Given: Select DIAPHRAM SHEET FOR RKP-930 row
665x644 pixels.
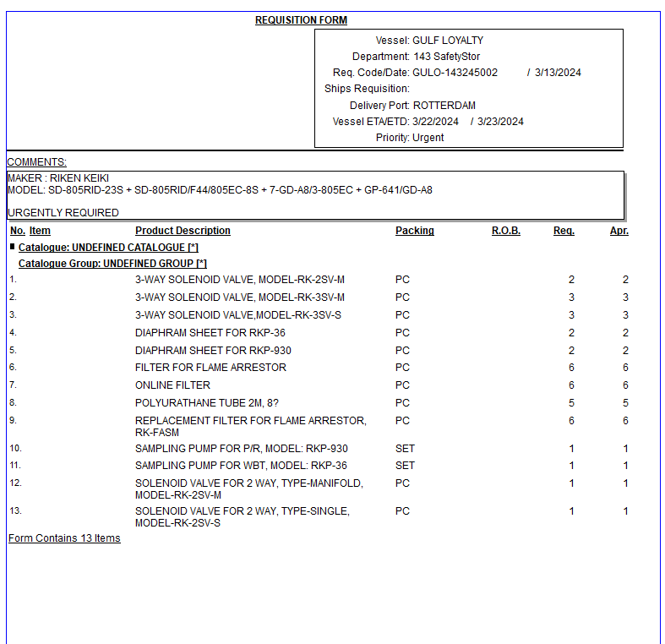Looking at the screenshot, I should 213,351.
